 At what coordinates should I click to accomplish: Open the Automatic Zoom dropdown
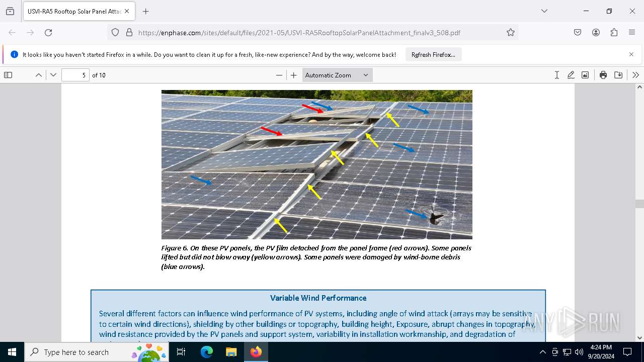[x=338, y=75]
